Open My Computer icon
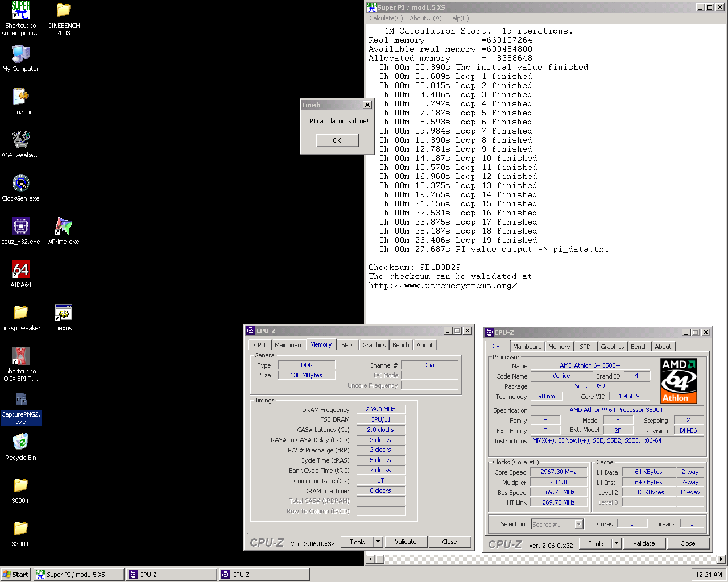Image resolution: width=728 pixels, height=582 pixels. (21, 54)
